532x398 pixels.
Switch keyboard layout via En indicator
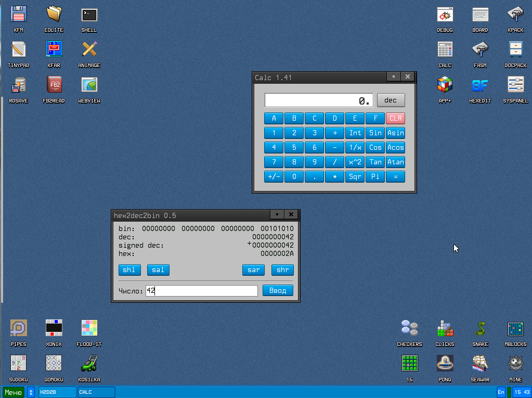501,392
